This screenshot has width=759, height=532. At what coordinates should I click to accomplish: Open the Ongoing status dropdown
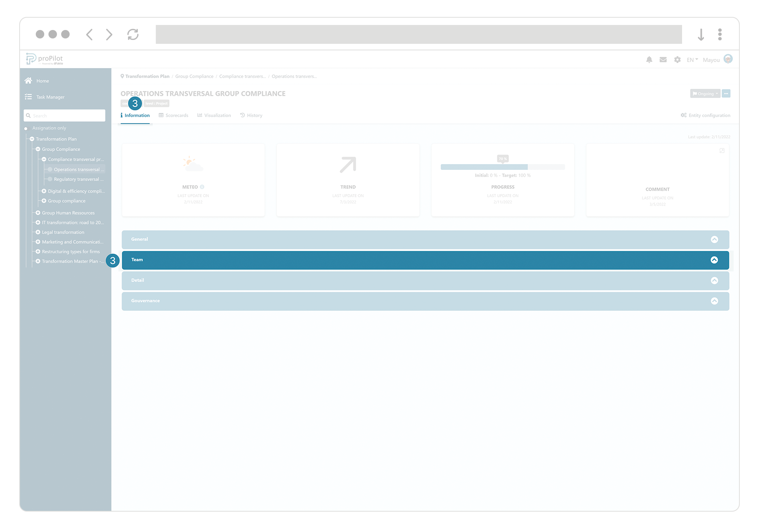click(705, 93)
